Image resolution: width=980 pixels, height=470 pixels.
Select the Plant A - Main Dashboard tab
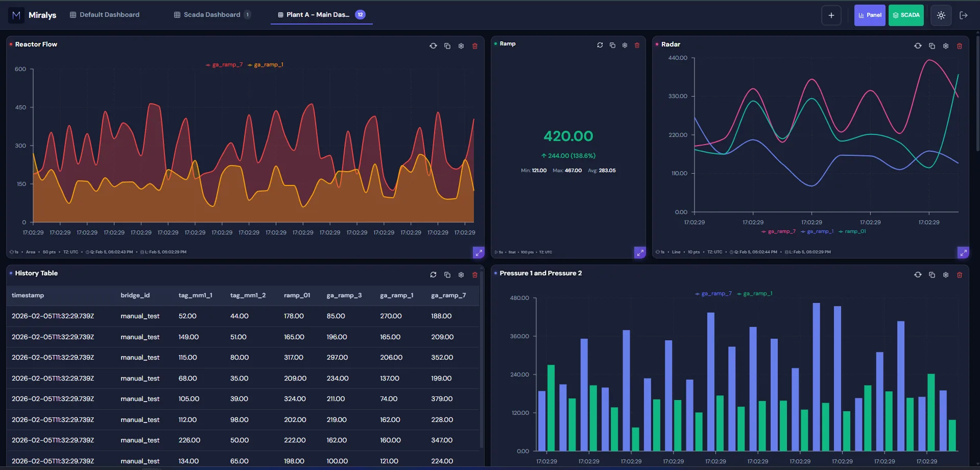point(322,15)
